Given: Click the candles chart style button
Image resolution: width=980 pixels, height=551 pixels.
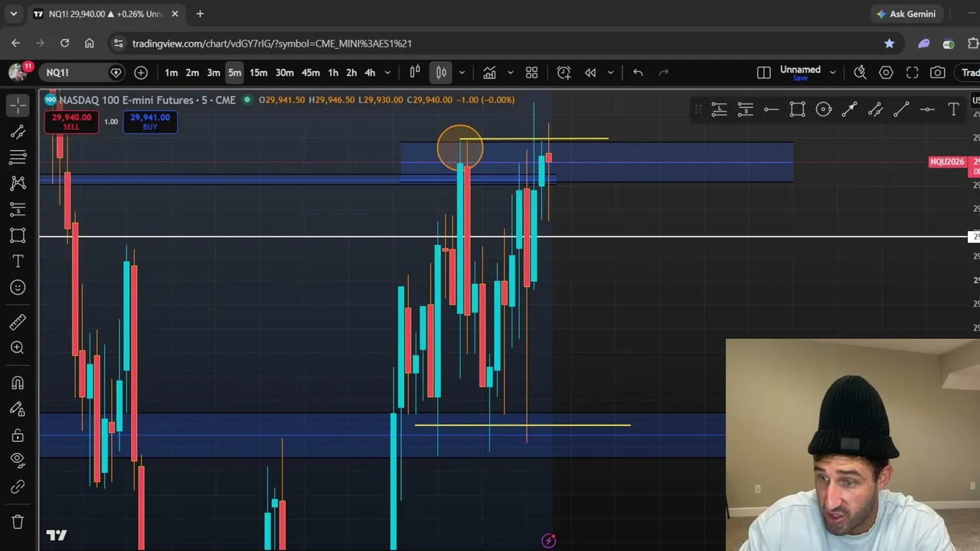Looking at the screenshot, I should 442,73.
